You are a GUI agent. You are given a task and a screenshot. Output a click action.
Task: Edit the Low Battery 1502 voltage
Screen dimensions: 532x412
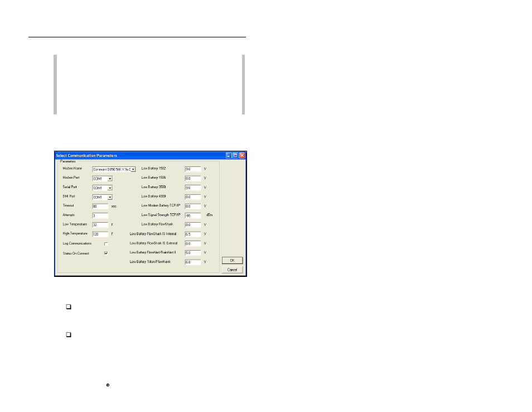(193, 169)
